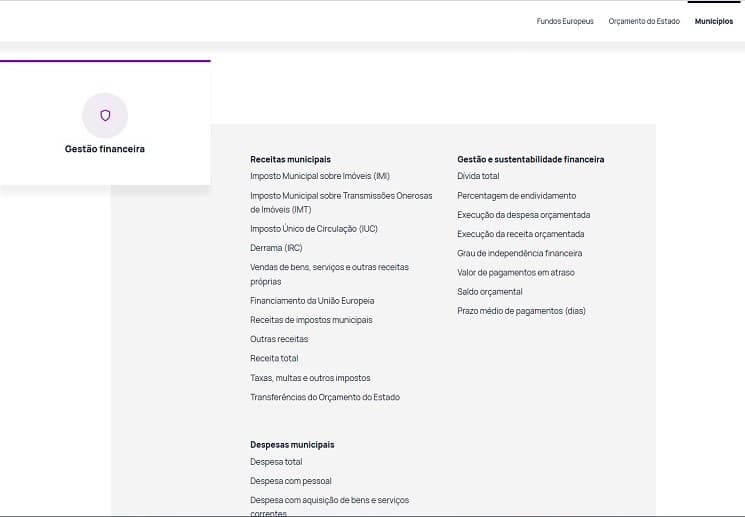Open Execução da receita orçamentada link
Viewport: 745px width, 517px height.
tap(521, 234)
